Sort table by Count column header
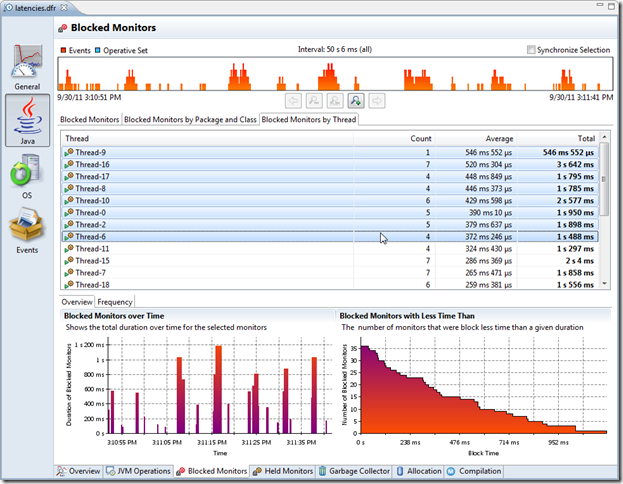Viewport: 623px width, 484px height. click(x=394, y=139)
